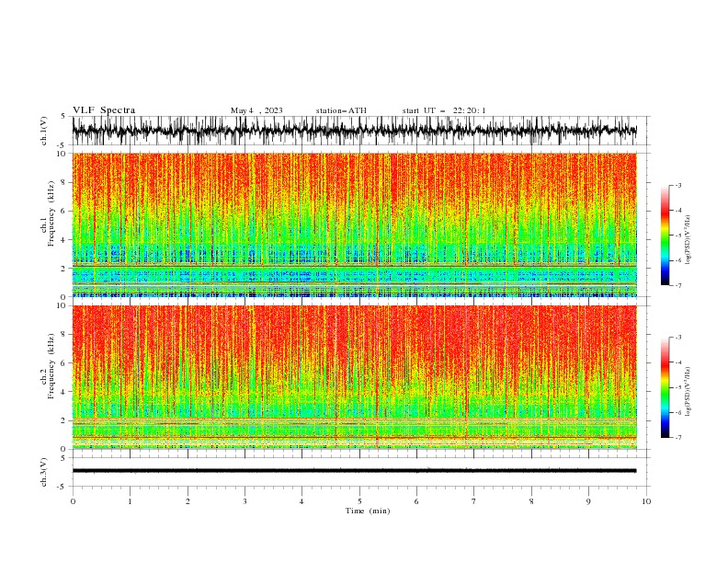Click time axis tick label "9"
728x563 pixels.
click(588, 501)
